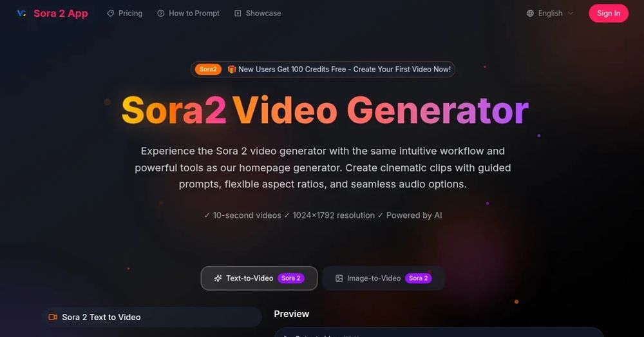Screen dimensions: 644x337
Task: Click the Sign In button
Action: pos(609,14)
